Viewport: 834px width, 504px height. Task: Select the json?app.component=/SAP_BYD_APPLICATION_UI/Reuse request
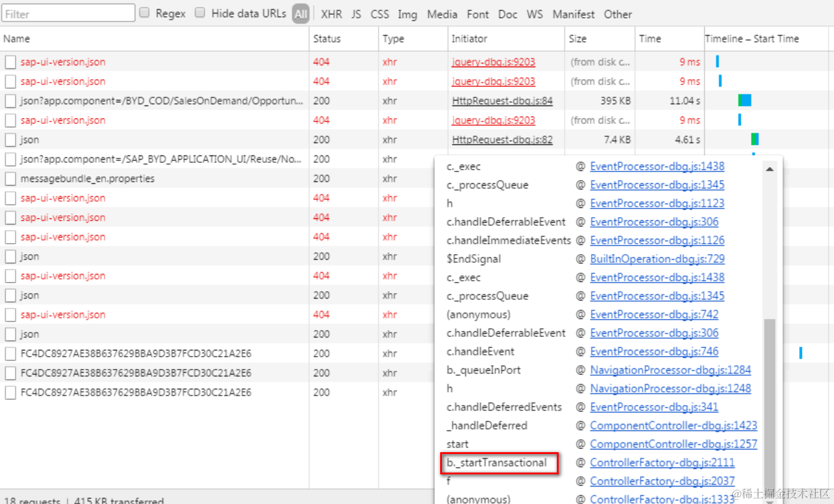(x=162, y=159)
